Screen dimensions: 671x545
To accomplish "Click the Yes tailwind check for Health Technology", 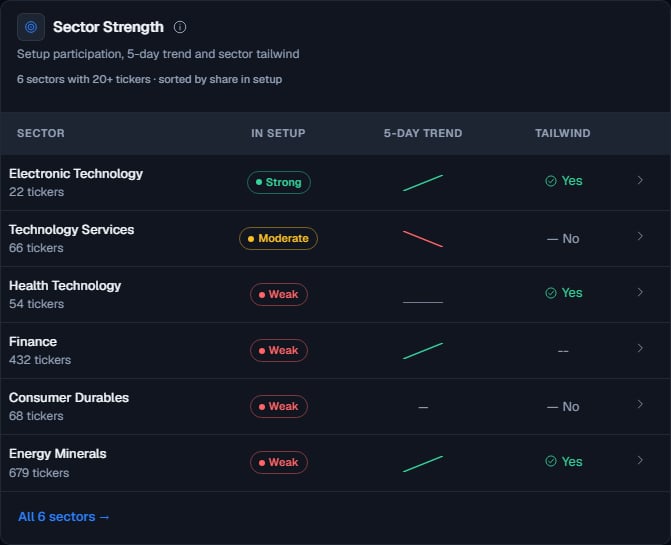I will tap(564, 293).
